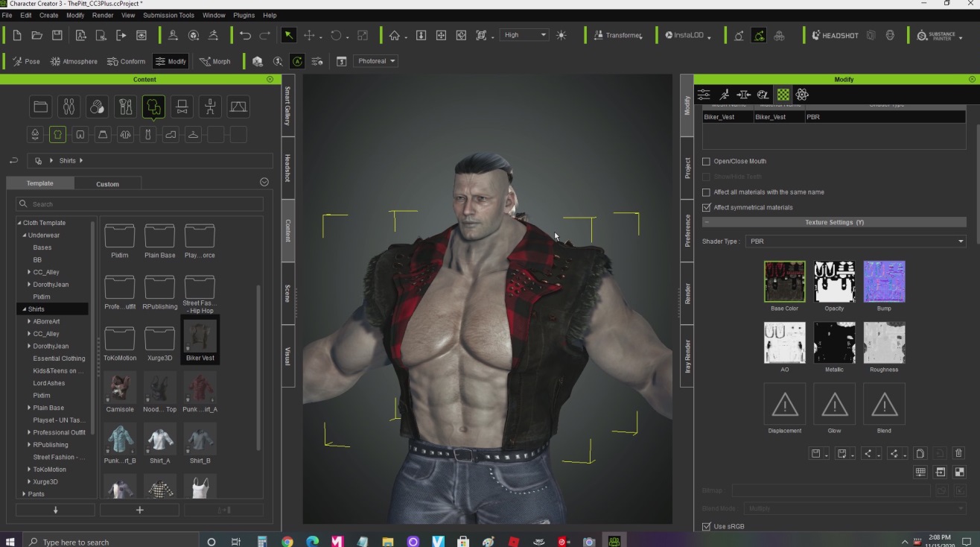Collapse the Texture Settings section

[707, 223]
